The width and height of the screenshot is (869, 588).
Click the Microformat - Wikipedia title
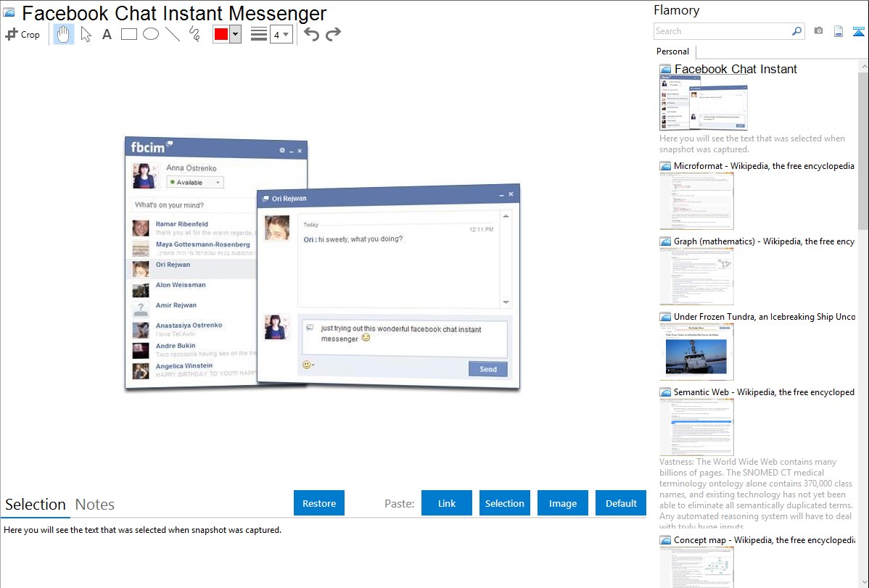[x=764, y=166]
